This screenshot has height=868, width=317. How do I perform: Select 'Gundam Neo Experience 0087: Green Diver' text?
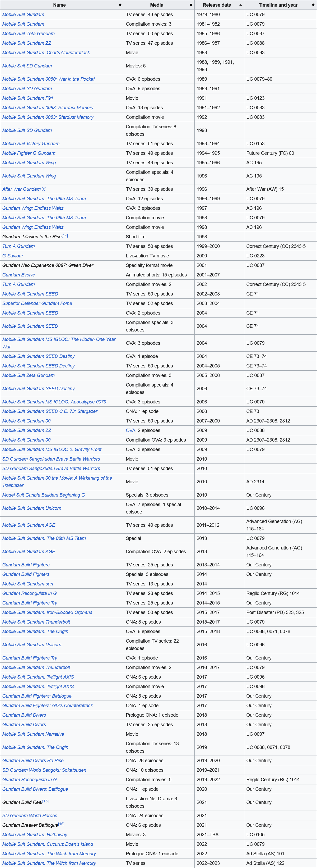(x=48, y=266)
